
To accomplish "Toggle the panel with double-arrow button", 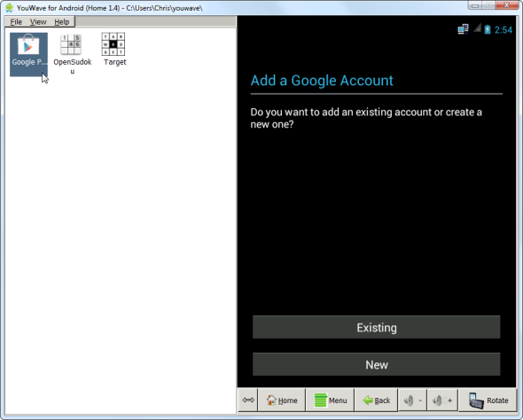I will pos(248,400).
